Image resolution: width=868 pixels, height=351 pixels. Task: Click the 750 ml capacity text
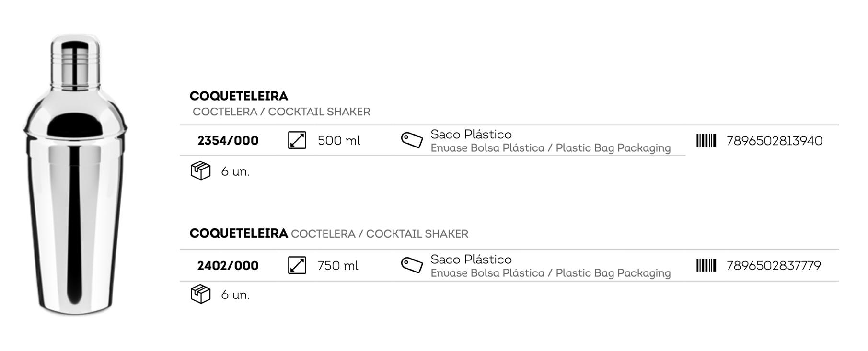click(x=337, y=266)
